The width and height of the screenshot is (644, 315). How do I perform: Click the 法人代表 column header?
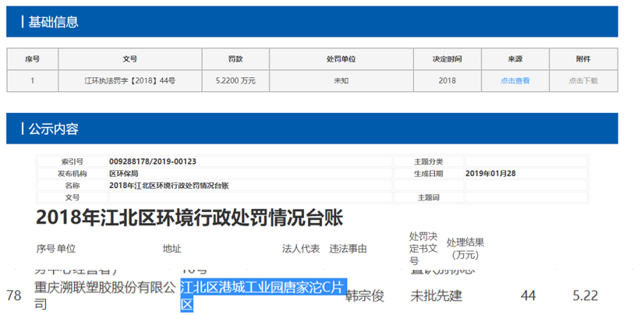[301, 249]
